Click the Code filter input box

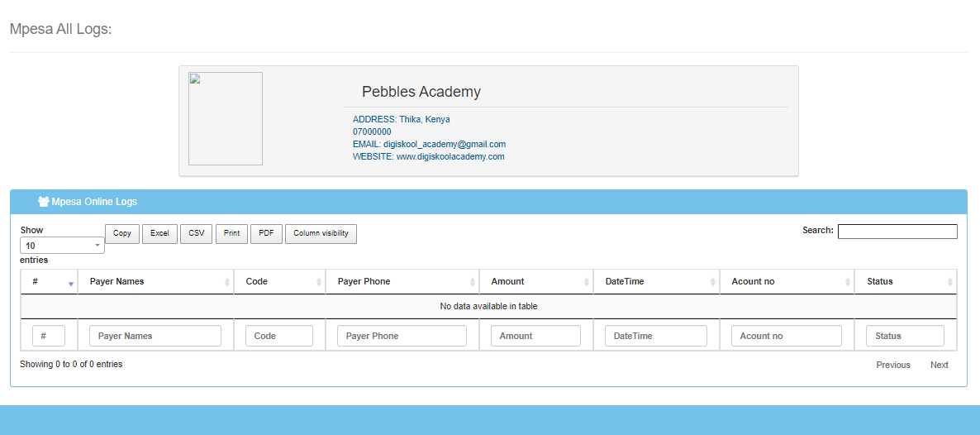(279, 336)
